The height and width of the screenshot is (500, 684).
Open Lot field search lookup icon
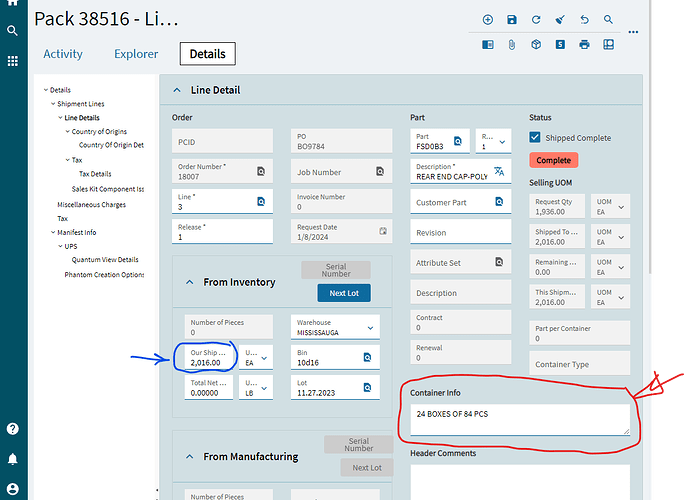tap(367, 387)
